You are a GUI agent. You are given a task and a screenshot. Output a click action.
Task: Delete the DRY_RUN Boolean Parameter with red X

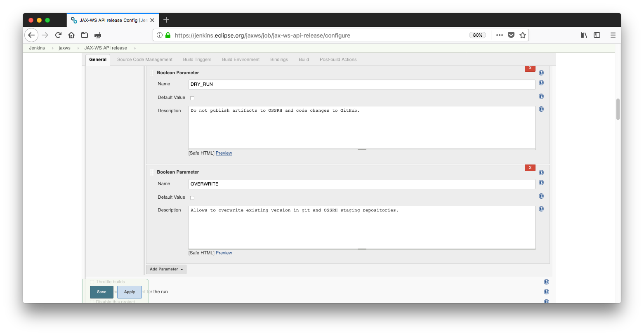[530, 68]
